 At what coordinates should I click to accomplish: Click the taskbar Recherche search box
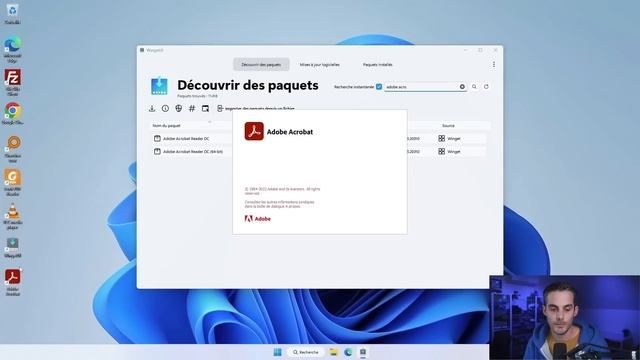[x=306, y=352]
